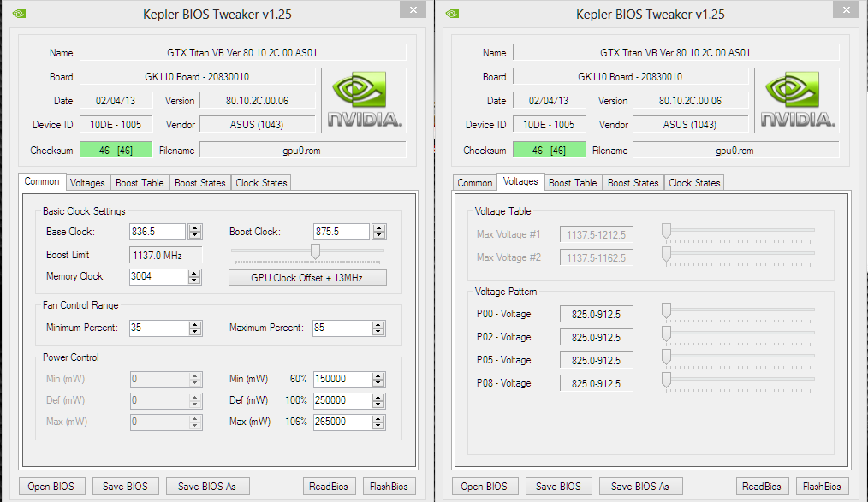Click the P08 voltage slider handle
The height and width of the screenshot is (502, 868).
(667, 381)
